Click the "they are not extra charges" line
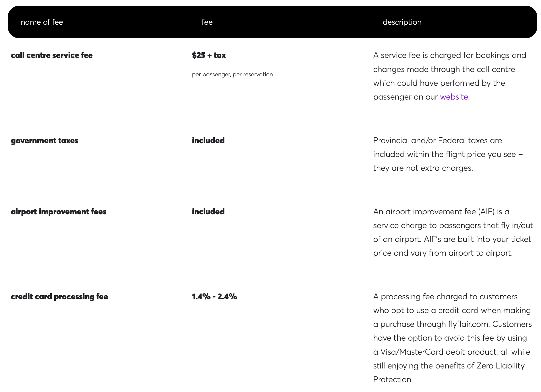 423,168
